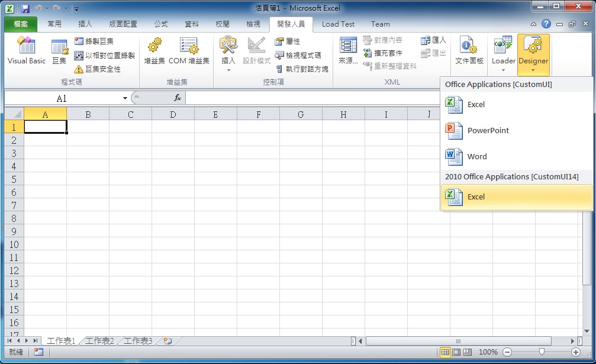Open Excel Help question mark
This screenshot has width=596, height=364.
point(546,24)
